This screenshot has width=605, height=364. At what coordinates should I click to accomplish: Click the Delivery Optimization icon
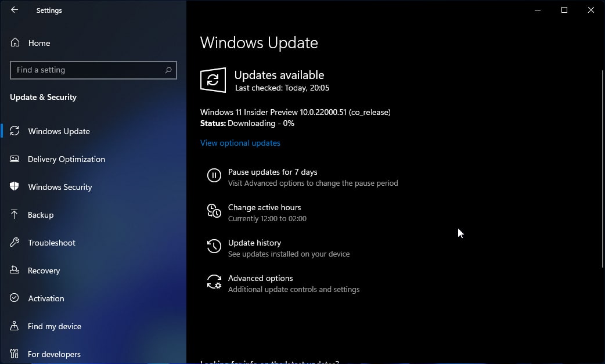point(15,159)
